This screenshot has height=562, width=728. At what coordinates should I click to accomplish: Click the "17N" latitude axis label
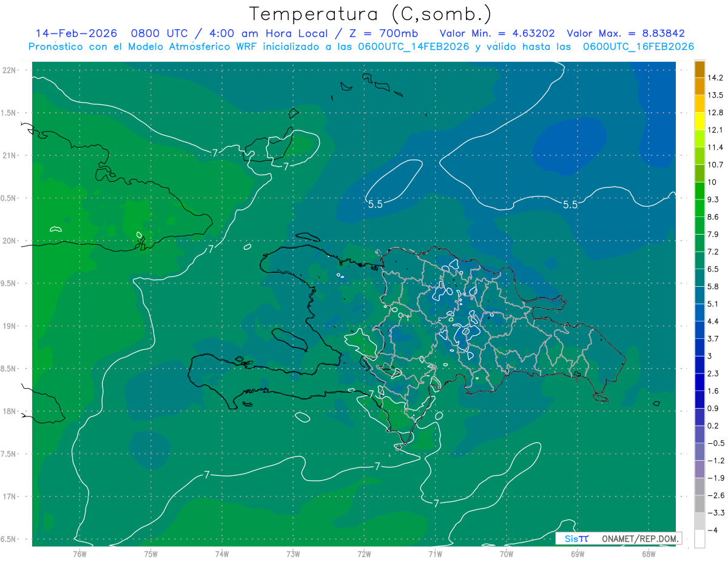10,497
